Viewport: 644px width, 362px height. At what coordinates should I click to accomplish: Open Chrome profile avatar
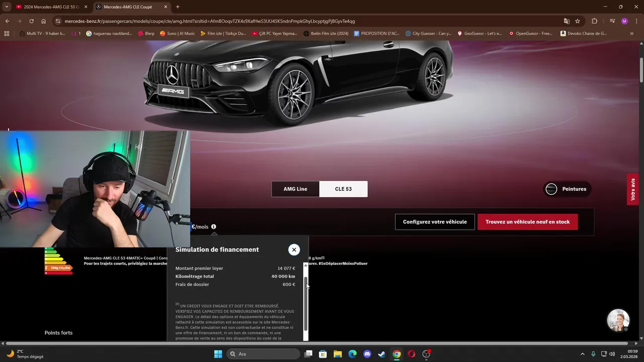624,21
